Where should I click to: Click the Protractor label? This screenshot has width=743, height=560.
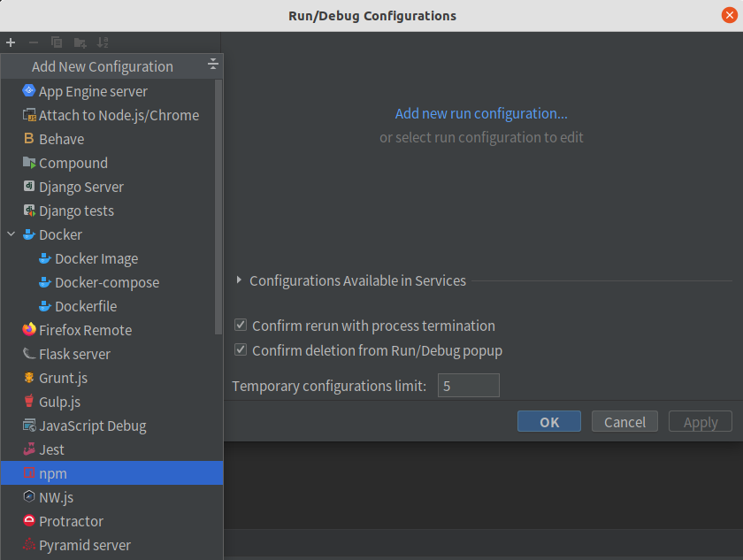[x=71, y=521]
